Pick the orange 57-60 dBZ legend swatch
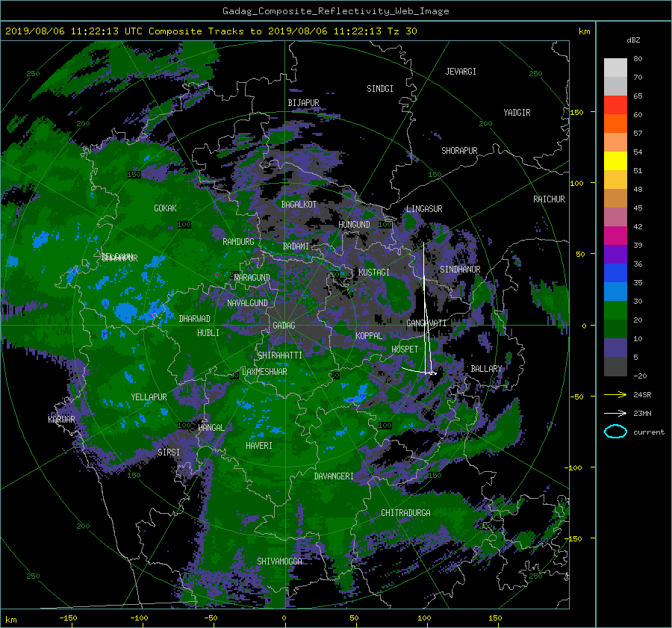This screenshot has width=672, height=628. (615, 123)
